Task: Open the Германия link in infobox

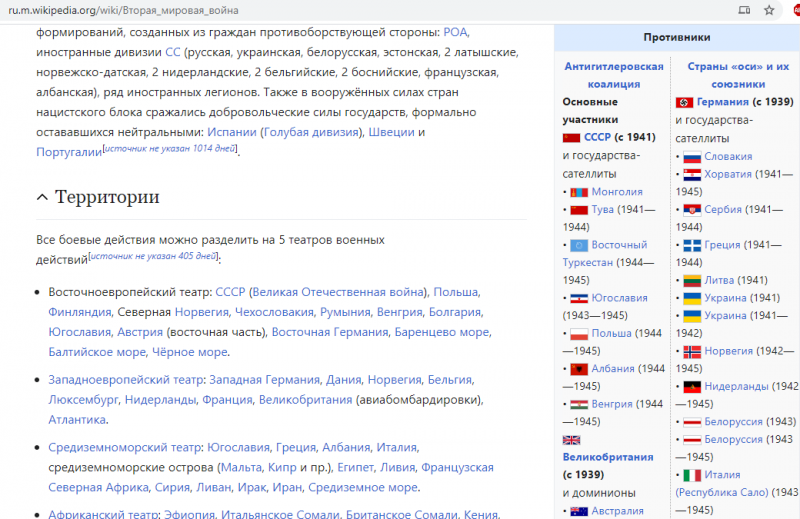Action: [722, 102]
